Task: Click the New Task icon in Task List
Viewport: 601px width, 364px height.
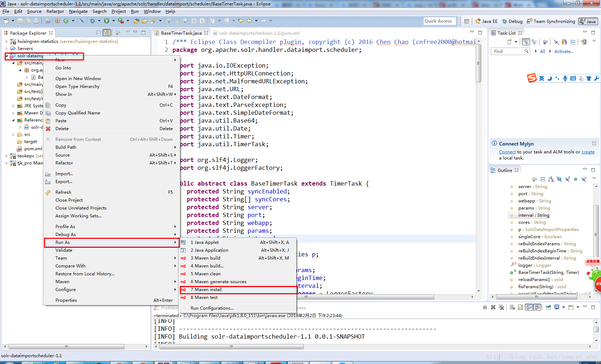Action: pyautogui.click(x=509, y=42)
